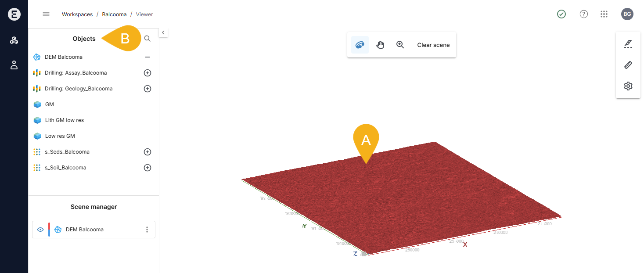
Task: Activate the pan hand tool
Action: click(x=380, y=45)
